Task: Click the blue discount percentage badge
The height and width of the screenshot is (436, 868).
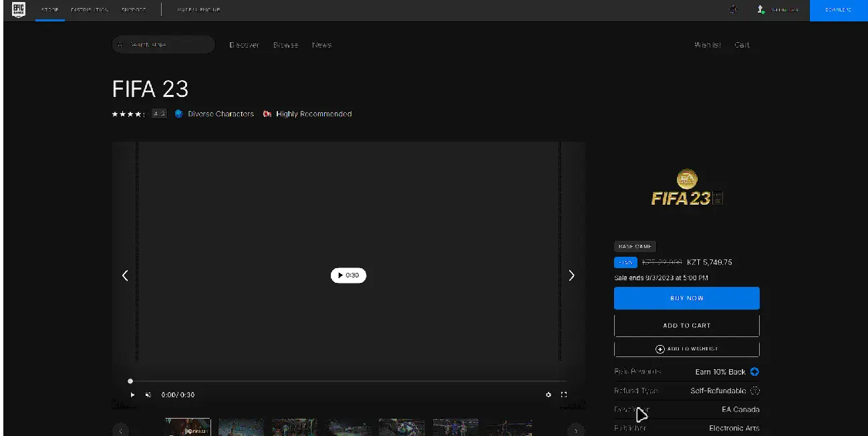Action: click(x=625, y=262)
